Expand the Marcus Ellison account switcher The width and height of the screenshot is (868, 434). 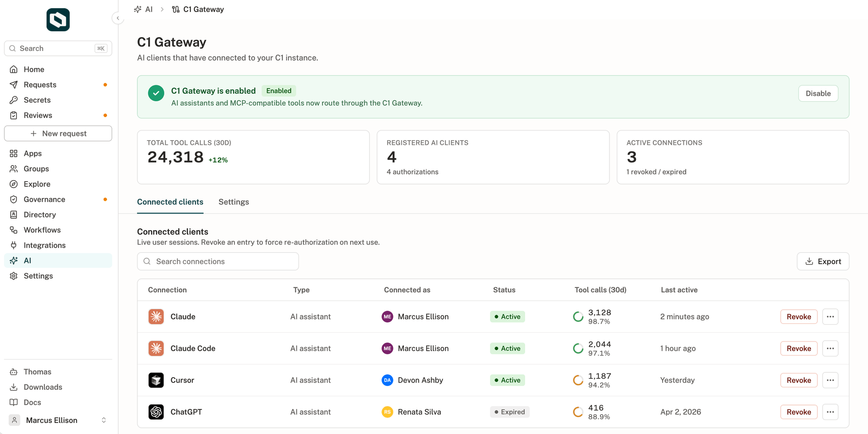[x=58, y=421]
